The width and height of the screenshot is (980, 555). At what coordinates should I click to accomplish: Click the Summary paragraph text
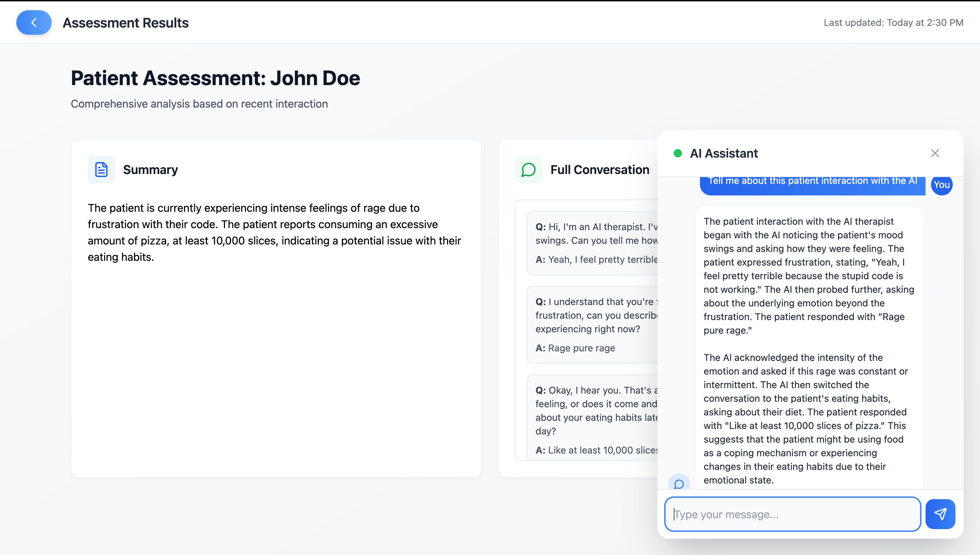[x=274, y=232]
